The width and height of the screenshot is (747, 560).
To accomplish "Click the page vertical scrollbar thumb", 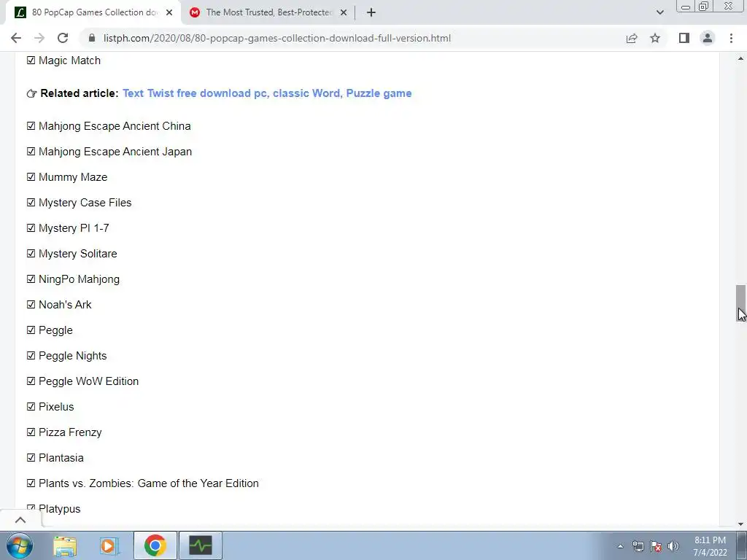I will point(740,303).
